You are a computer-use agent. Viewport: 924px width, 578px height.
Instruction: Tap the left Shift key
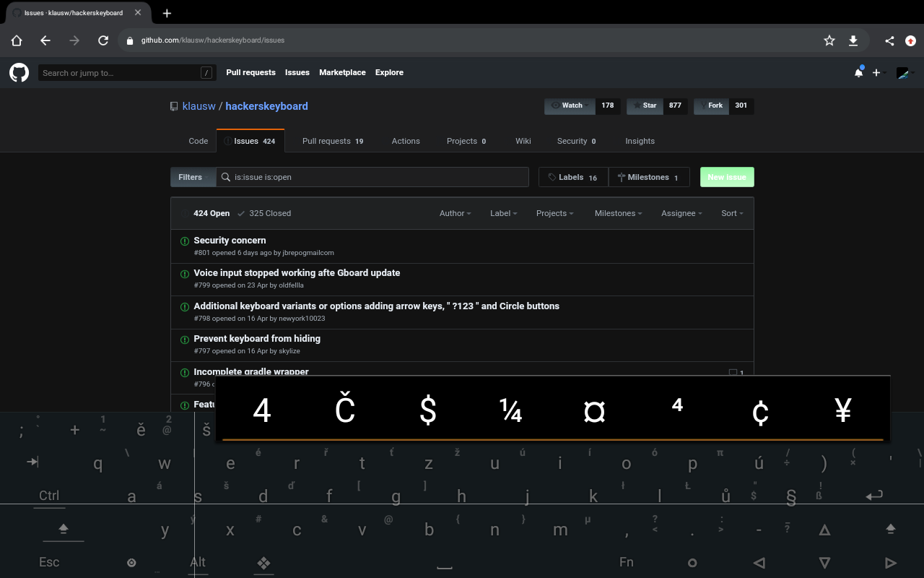(x=63, y=530)
